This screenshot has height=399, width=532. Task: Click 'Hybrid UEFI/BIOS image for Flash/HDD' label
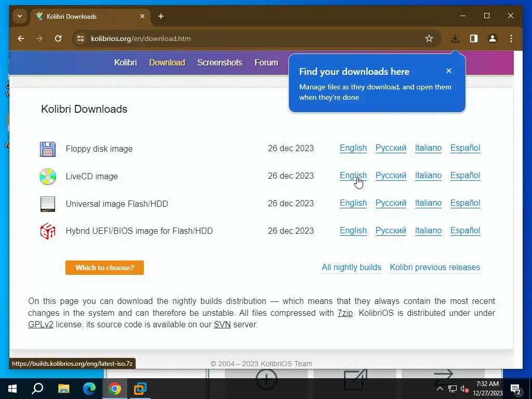tap(139, 231)
